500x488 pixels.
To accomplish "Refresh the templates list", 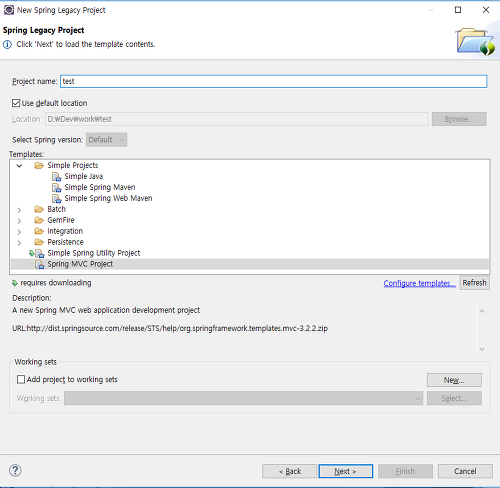I will pos(475,283).
